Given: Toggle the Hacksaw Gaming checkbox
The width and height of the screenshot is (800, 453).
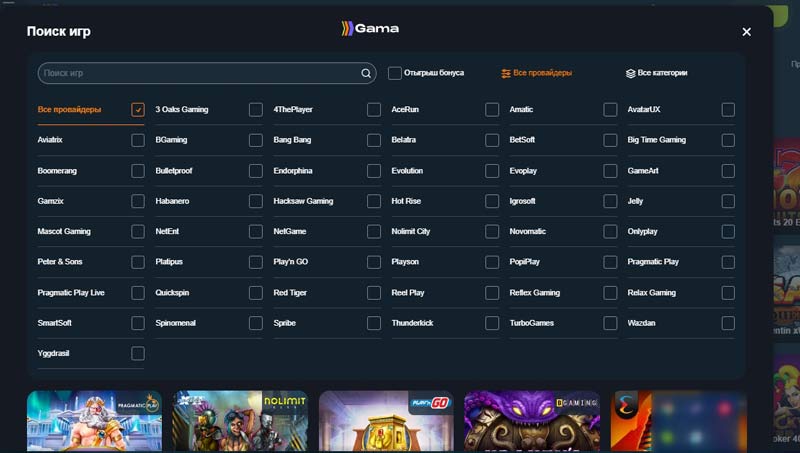Looking at the screenshot, I should click(x=374, y=201).
